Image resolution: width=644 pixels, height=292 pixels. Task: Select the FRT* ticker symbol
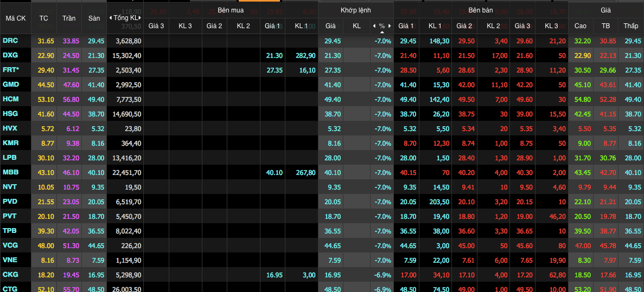(x=11, y=70)
